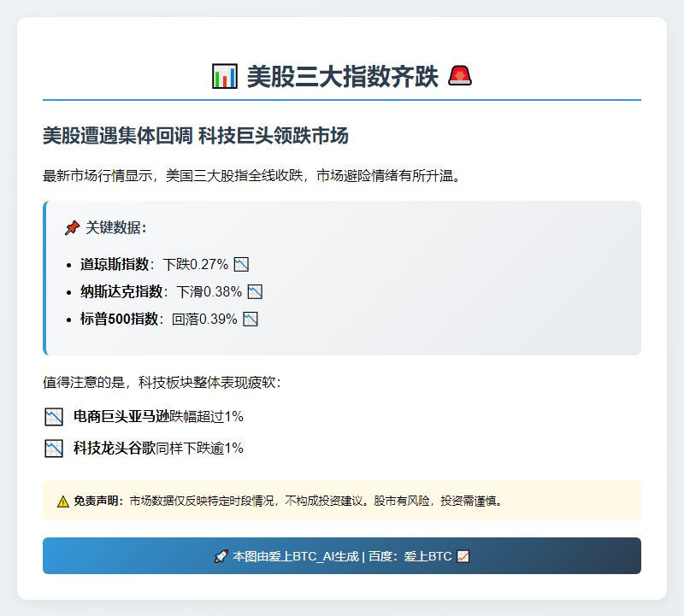Click the down-chart icon before 电商巨头亚马逊
The width and height of the screenshot is (684, 616).
click(54, 417)
